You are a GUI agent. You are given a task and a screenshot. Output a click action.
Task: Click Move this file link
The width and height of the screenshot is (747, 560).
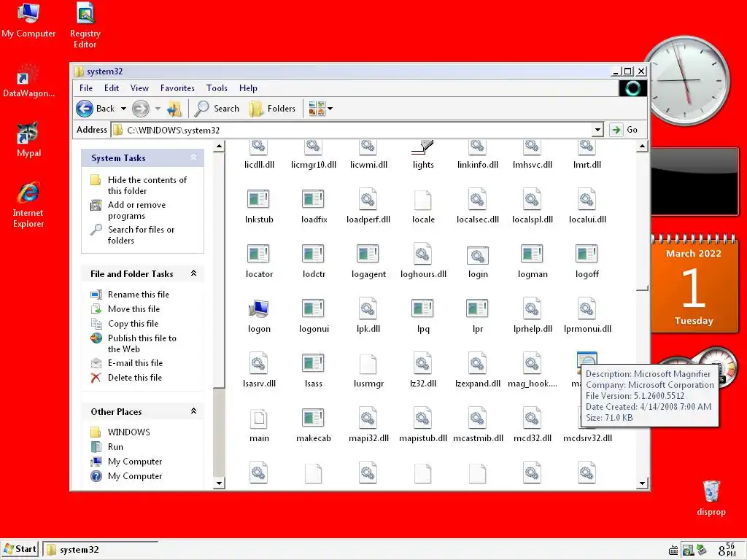[x=133, y=309]
